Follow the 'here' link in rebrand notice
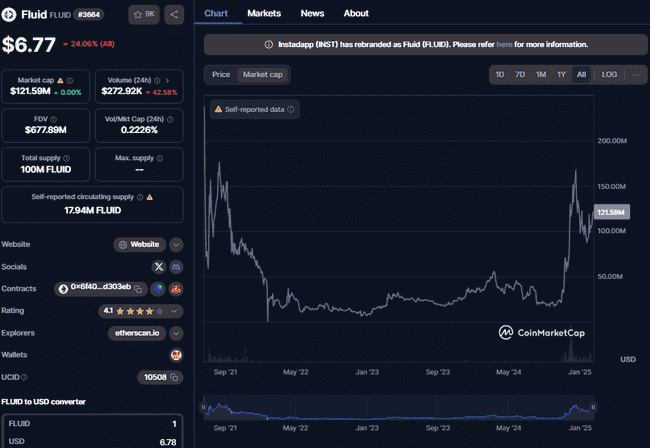Viewport: 650px width, 448px height. coord(504,44)
